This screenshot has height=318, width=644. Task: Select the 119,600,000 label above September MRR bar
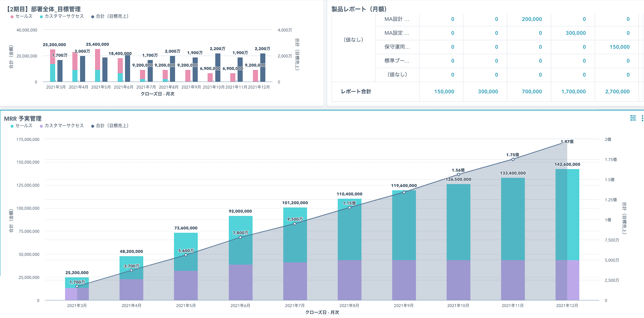(404, 186)
